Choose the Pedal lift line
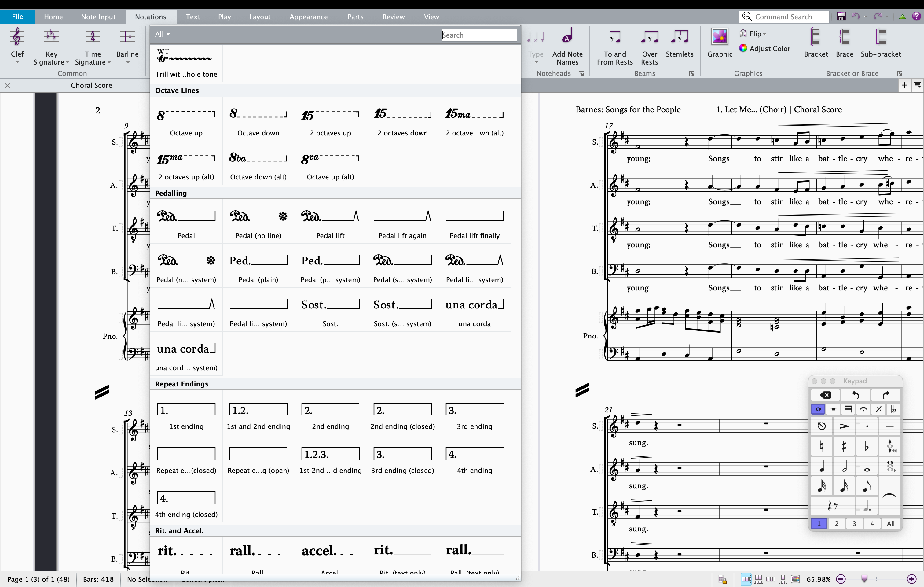This screenshot has height=587, width=924. click(330, 222)
